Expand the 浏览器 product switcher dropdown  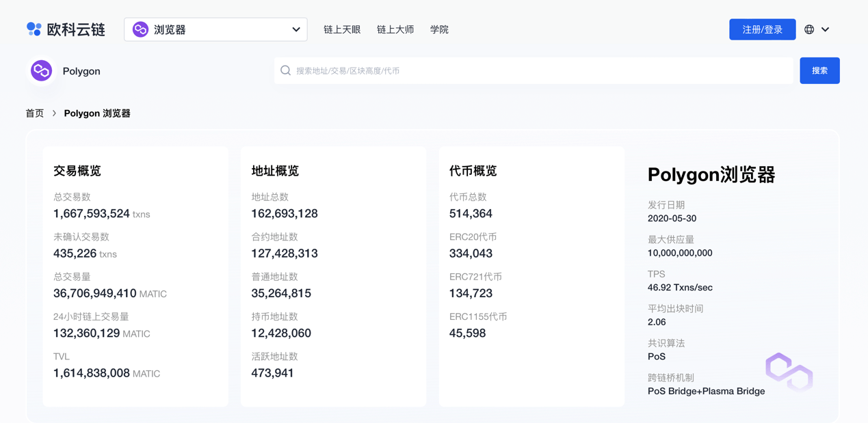click(x=215, y=29)
